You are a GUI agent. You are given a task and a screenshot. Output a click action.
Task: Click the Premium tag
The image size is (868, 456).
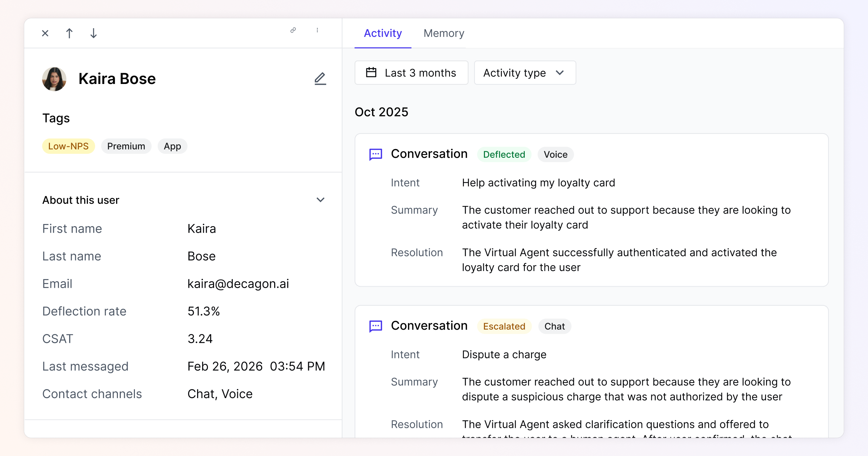coord(126,146)
